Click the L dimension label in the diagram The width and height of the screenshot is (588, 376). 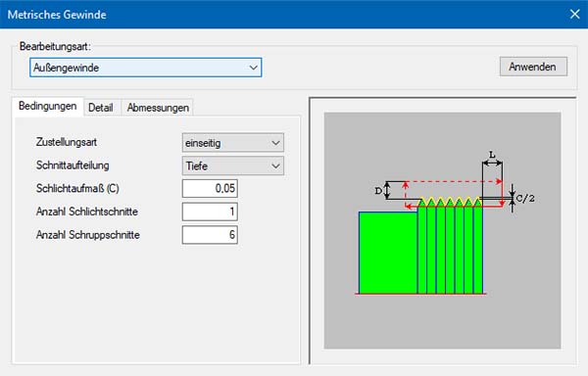click(x=492, y=155)
